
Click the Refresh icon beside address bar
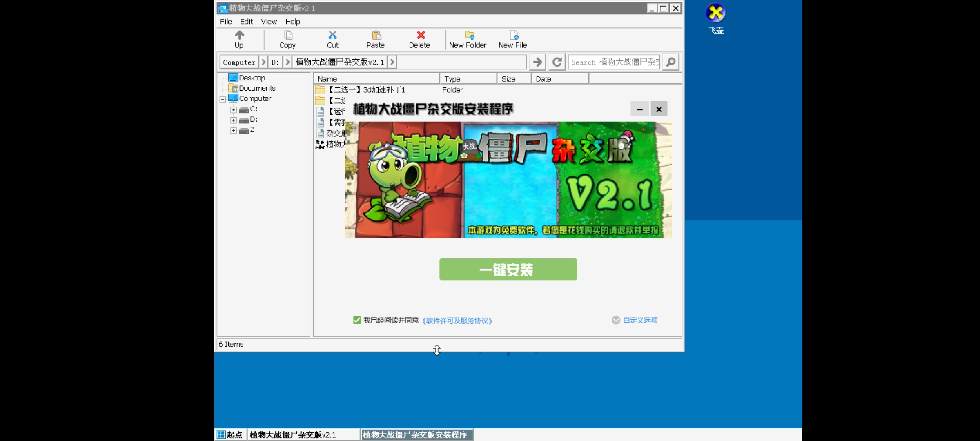[557, 62]
